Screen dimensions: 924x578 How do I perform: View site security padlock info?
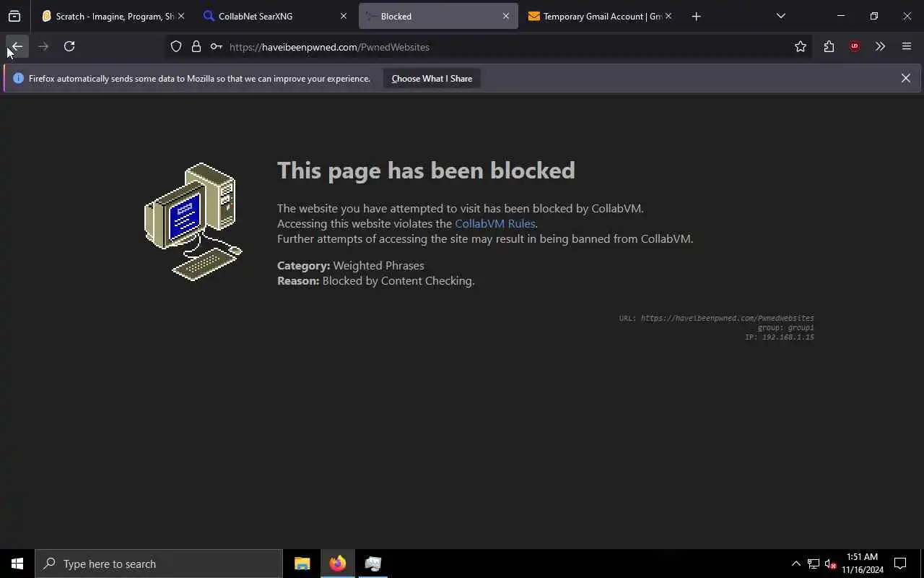tap(196, 46)
